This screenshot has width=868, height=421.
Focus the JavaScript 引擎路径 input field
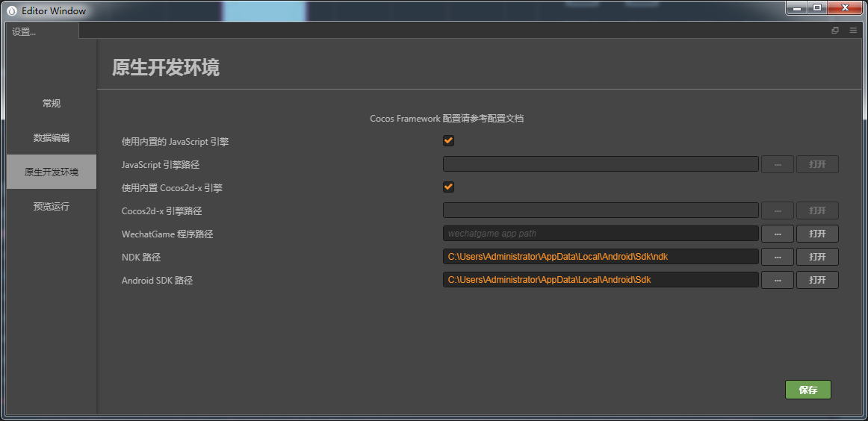pyautogui.click(x=601, y=164)
